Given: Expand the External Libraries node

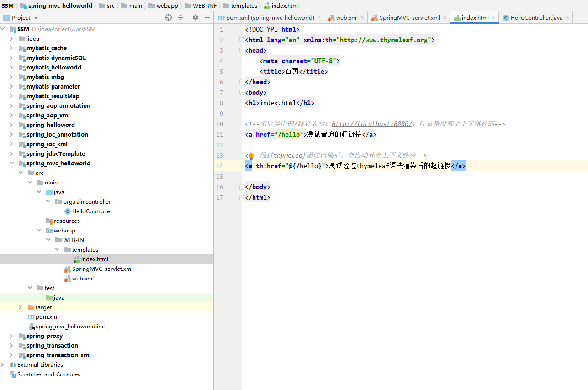Looking at the screenshot, I should coord(3,365).
